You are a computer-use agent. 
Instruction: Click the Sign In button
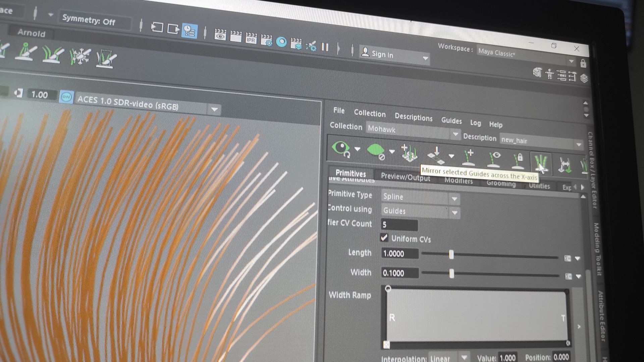(382, 54)
